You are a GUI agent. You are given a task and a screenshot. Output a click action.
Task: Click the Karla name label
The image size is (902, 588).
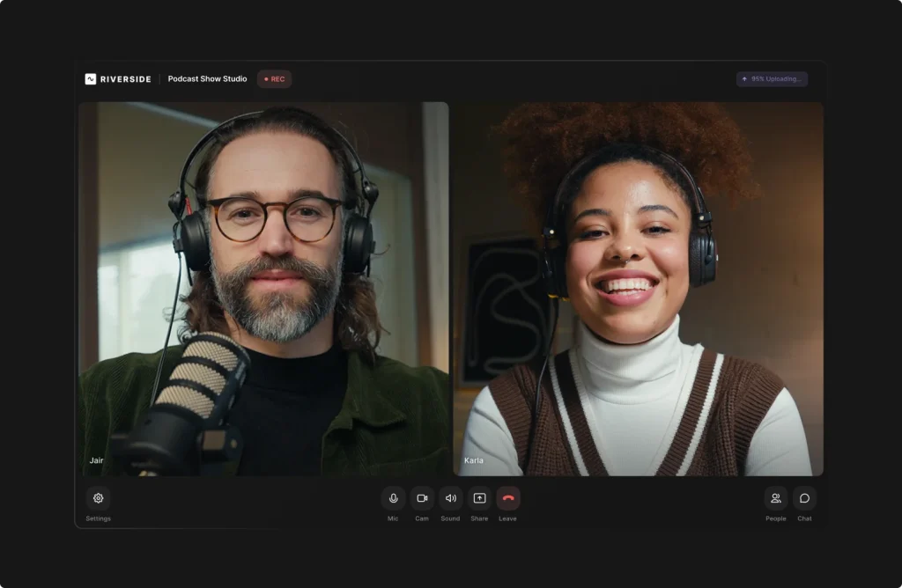coord(473,459)
